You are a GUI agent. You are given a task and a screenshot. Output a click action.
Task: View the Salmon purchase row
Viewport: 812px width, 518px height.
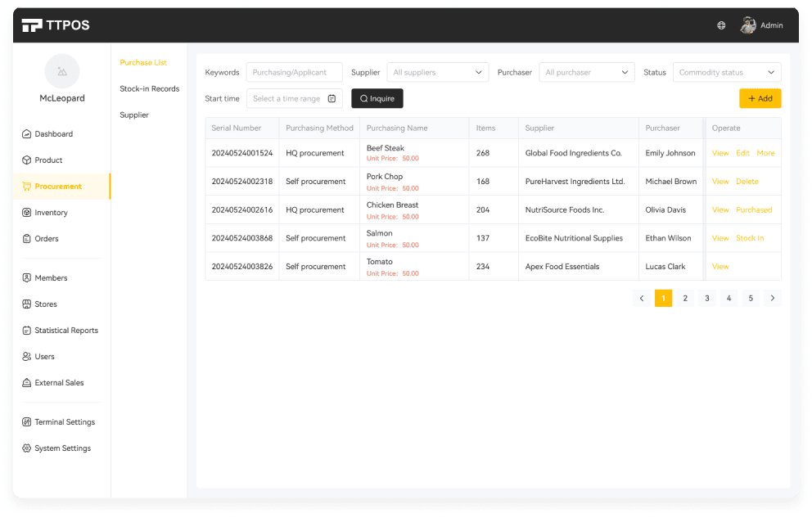(720, 238)
